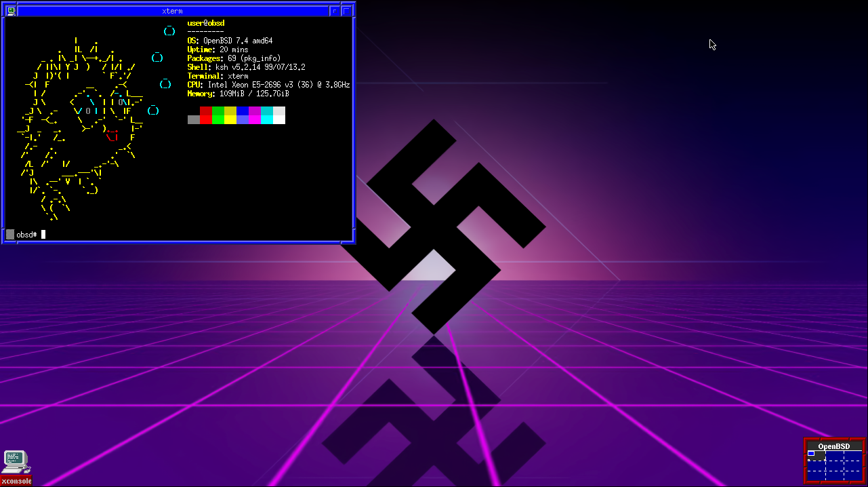Open the xconsole desktop icon
Viewport: 868px width, 487px height.
[16, 468]
